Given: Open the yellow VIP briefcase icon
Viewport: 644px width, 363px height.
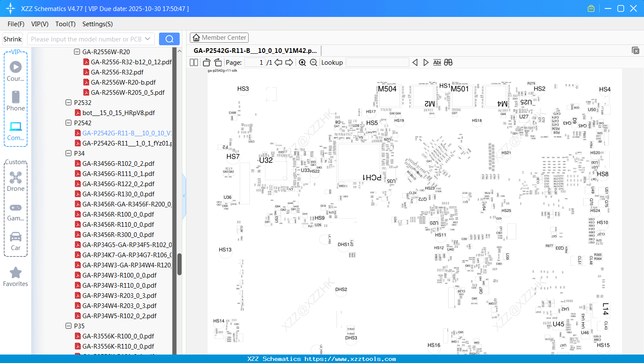Looking at the screenshot, I should point(591,8).
